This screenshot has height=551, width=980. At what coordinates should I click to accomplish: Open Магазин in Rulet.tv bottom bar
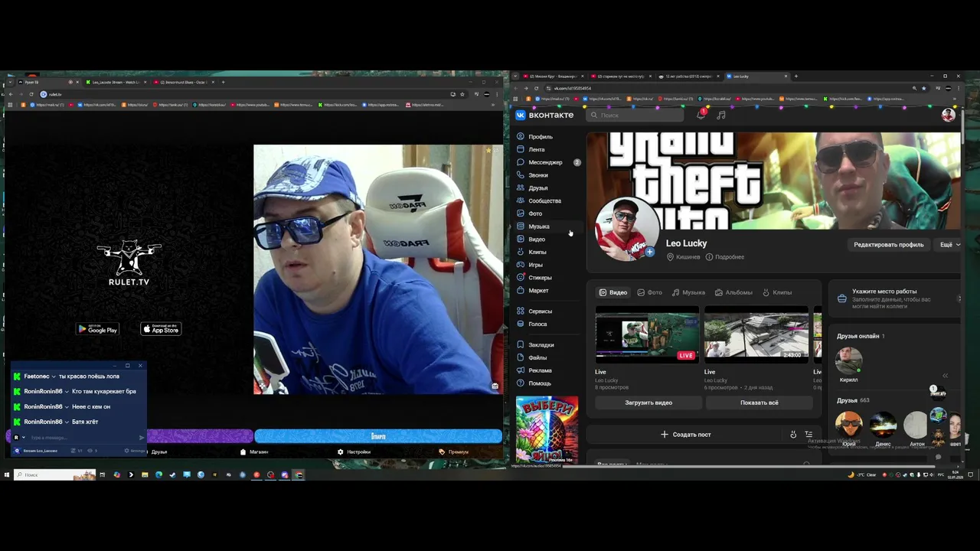click(254, 452)
